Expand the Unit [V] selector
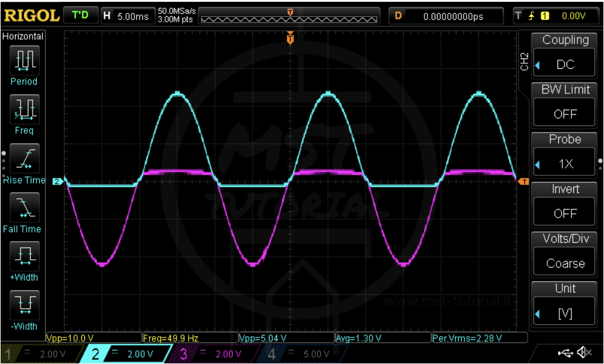This screenshot has width=604, height=364. [x=565, y=313]
